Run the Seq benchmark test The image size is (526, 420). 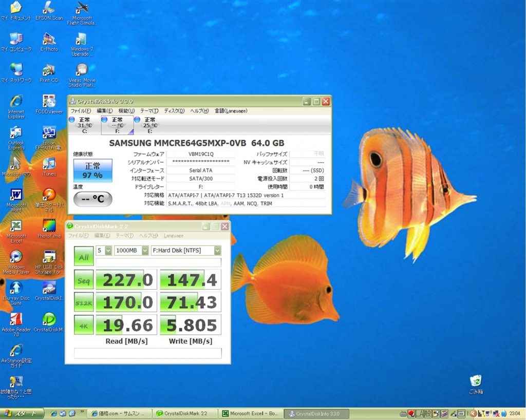click(83, 280)
